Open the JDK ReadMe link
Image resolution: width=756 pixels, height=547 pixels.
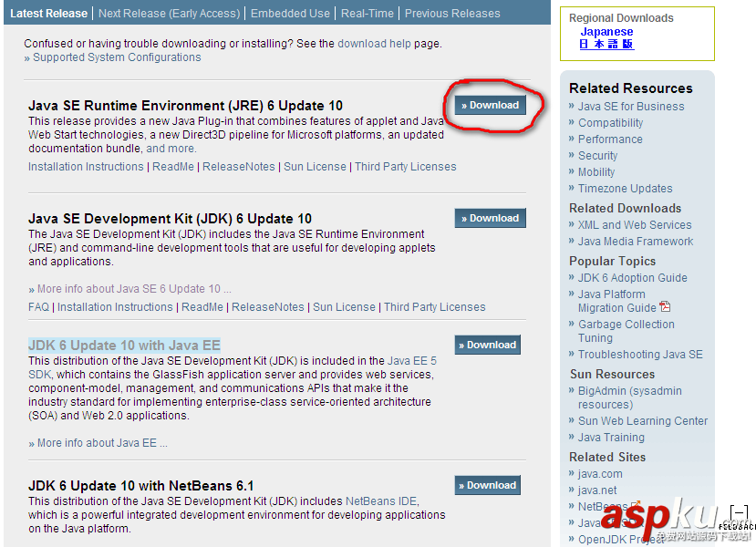pyautogui.click(x=202, y=307)
